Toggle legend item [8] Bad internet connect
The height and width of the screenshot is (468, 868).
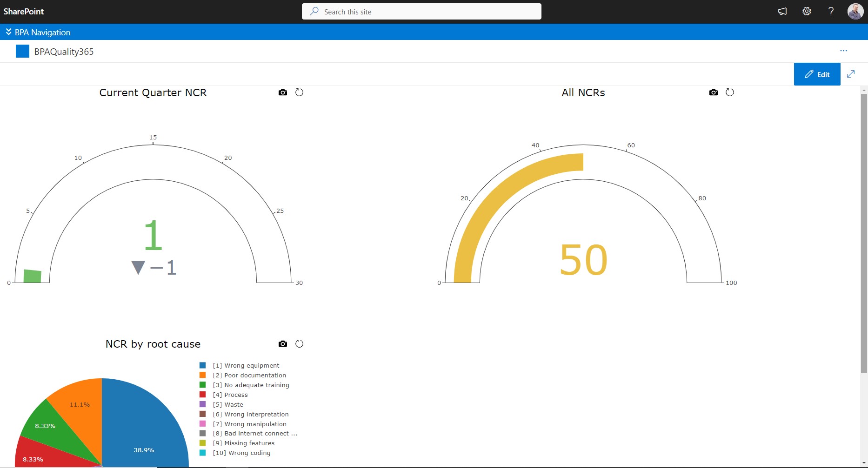(248, 434)
